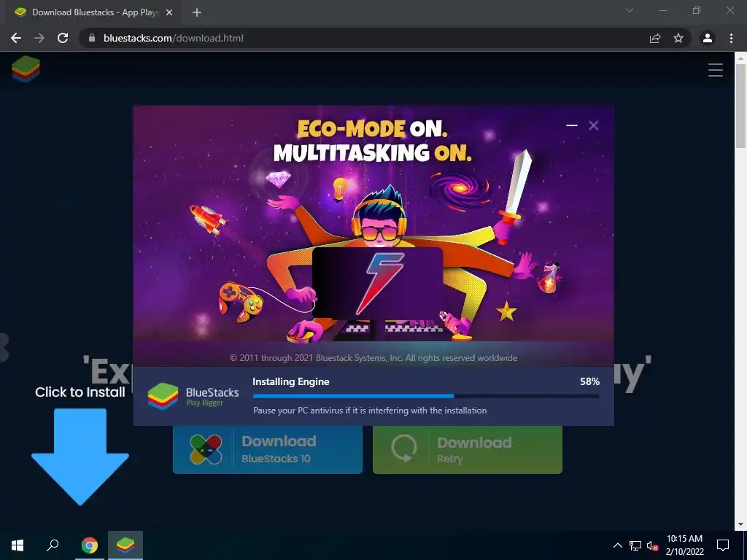Viewport: 747px width, 560px height.
Task: Share this page using the share icon
Action: click(x=655, y=38)
